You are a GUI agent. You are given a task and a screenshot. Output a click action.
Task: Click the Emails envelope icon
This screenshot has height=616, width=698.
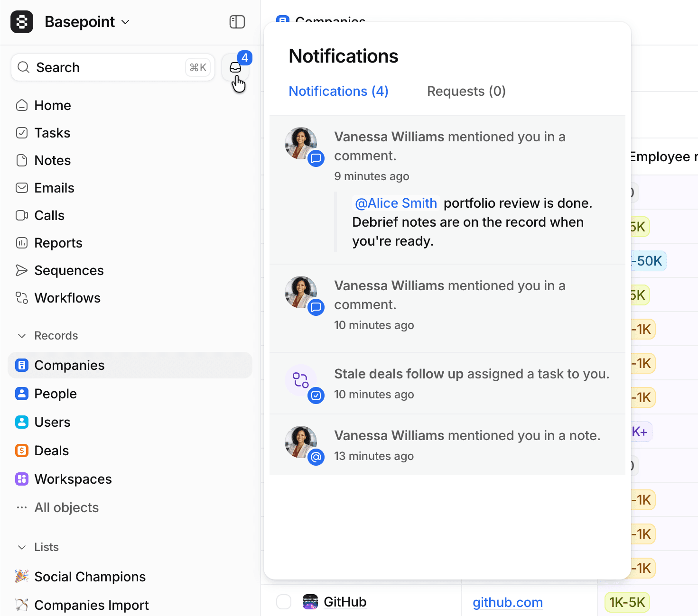[22, 188]
